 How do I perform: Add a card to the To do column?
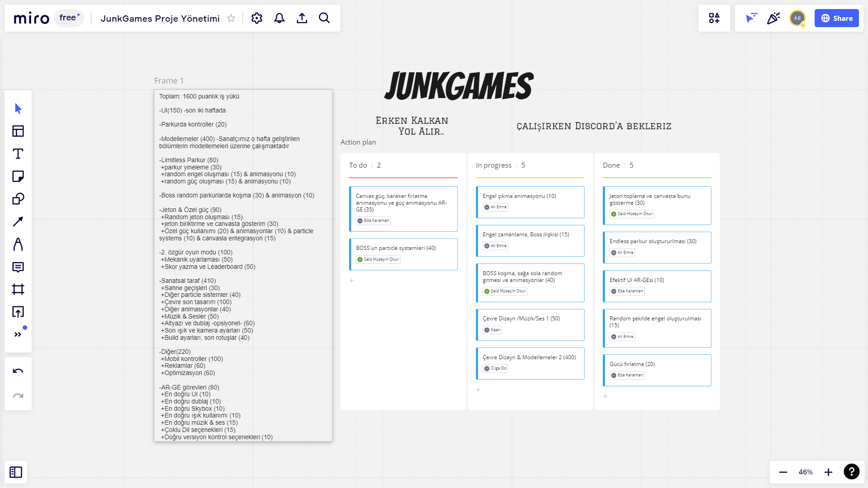(x=351, y=280)
